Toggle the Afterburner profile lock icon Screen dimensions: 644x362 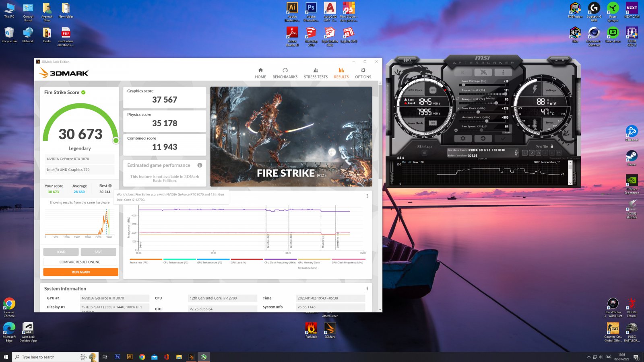(x=552, y=146)
